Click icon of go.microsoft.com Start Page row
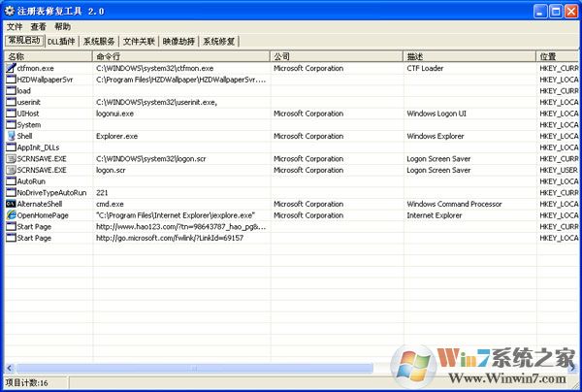Viewport: 582px width, 392px height. pyautogui.click(x=11, y=238)
